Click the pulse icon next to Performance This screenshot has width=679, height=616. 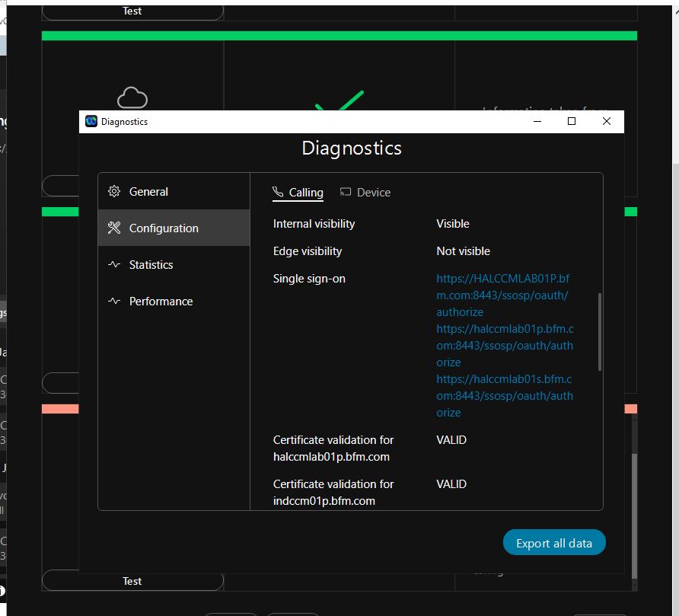(x=114, y=302)
